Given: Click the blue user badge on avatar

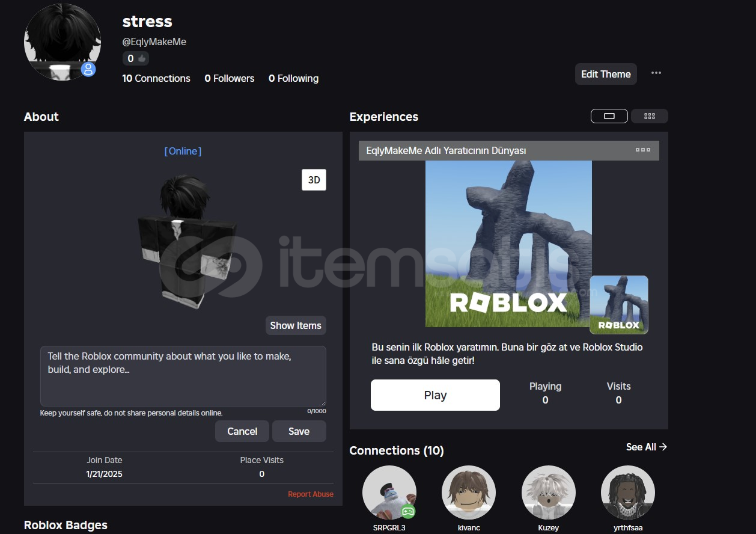Looking at the screenshot, I should 88,69.
